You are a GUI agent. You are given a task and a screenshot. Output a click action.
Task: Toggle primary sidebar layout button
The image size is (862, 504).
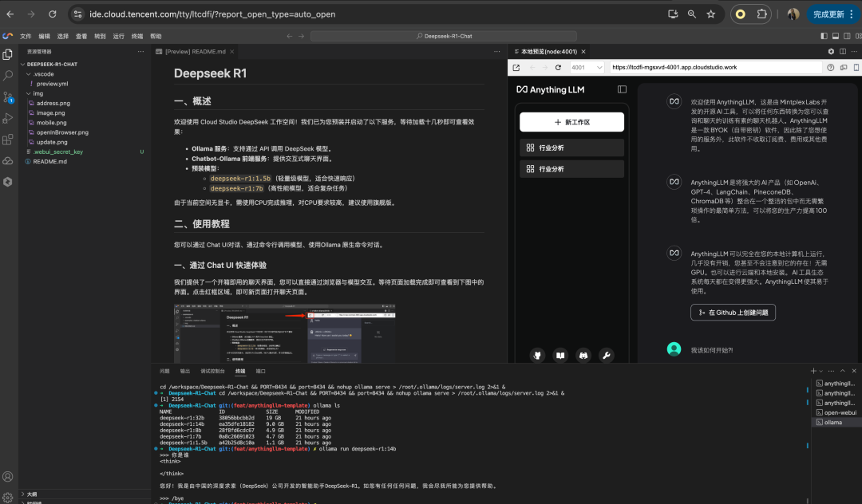(x=824, y=36)
